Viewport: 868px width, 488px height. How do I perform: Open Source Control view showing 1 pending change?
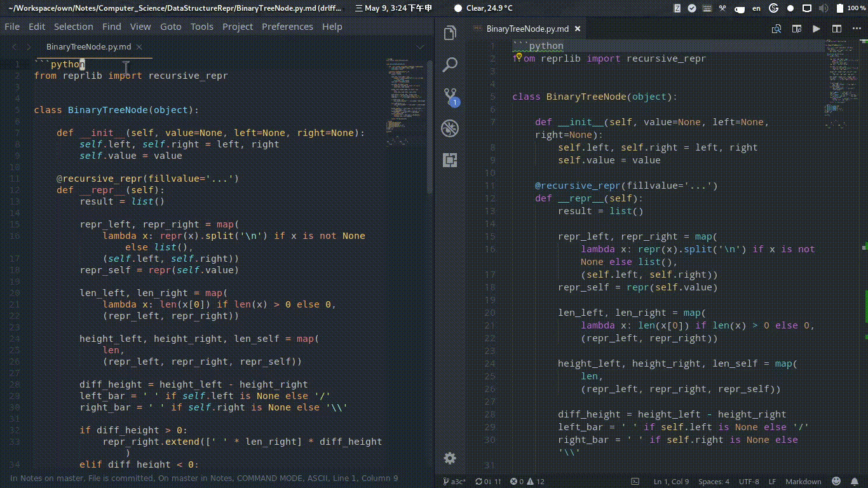click(451, 97)
